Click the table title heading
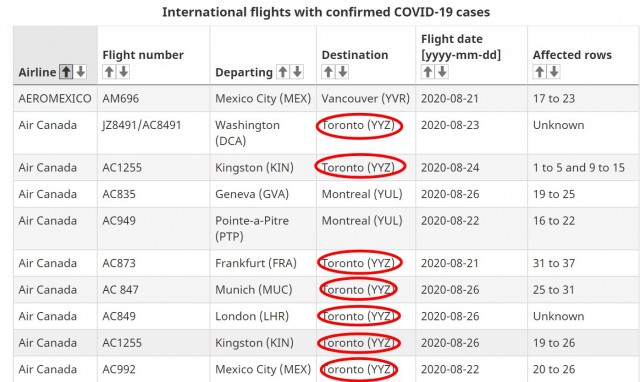This screenshot has height=382, width=640. [x=326, y=12]
